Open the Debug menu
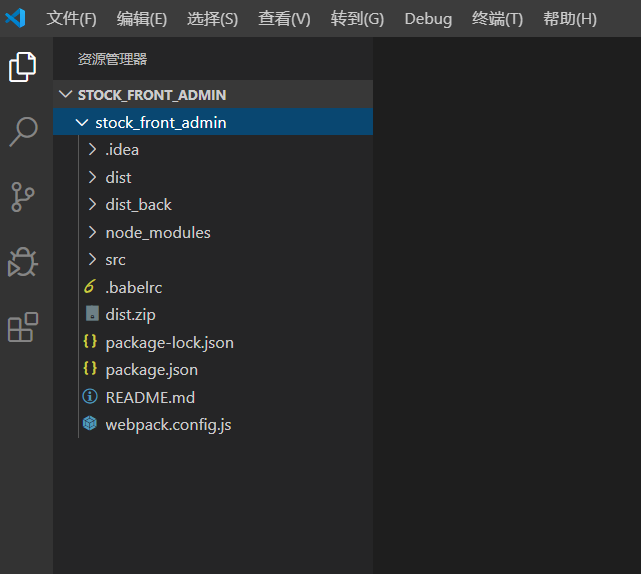Viewport: 641px width, 574px height. point(428,19)
